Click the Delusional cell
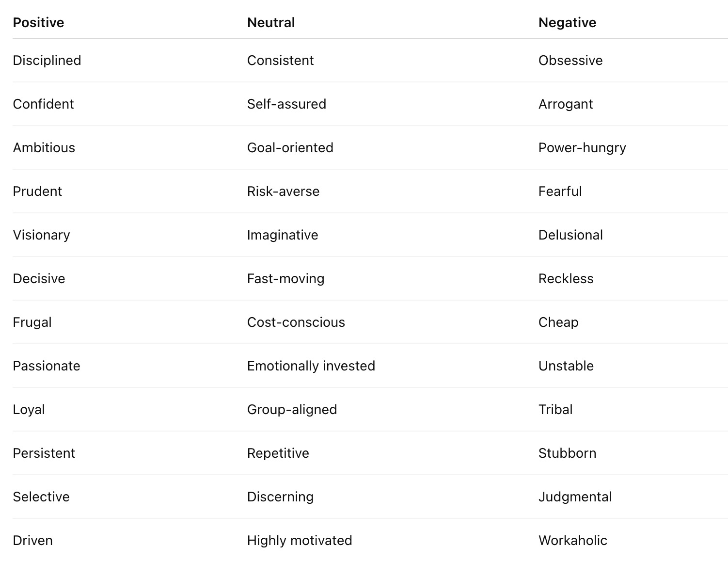The width and height of the screenshot is (728, 578). pos(570,235)
